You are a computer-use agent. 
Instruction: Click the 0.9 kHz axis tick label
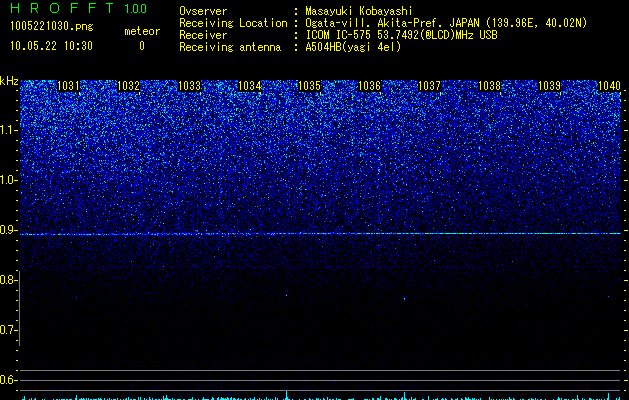[8, 230]
